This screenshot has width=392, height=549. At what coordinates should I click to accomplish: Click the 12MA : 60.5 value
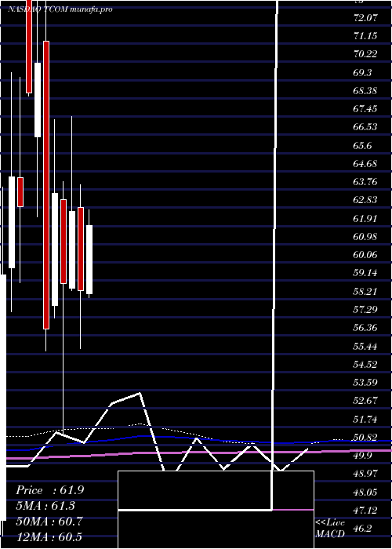tap(49, 536)
